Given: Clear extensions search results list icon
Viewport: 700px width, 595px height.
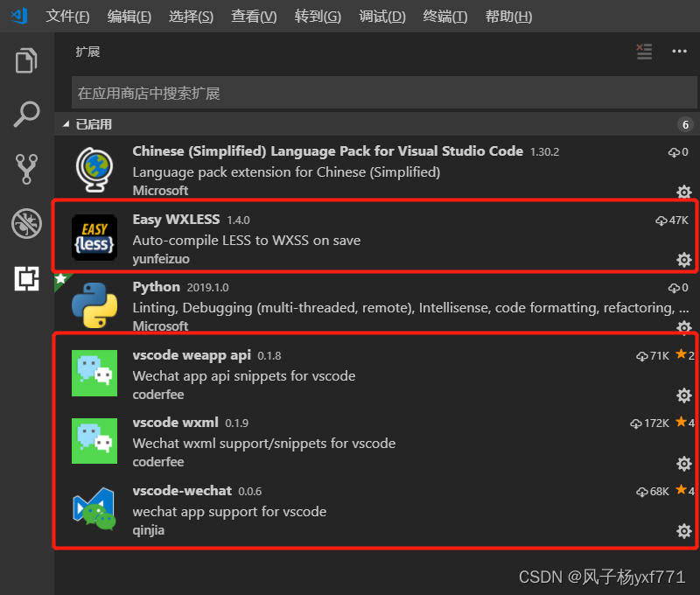Looking at the screenshot, I should coord(644,52).
